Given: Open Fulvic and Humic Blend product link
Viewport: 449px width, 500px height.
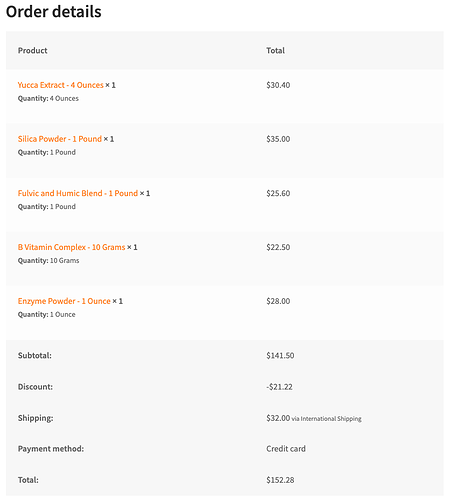Looking at the screenshot, I should click(x=78, y=193).
